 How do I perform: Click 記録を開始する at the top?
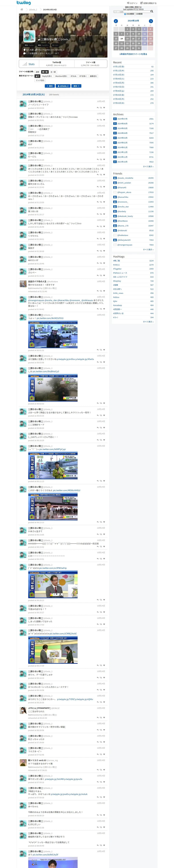click(148, 3)
